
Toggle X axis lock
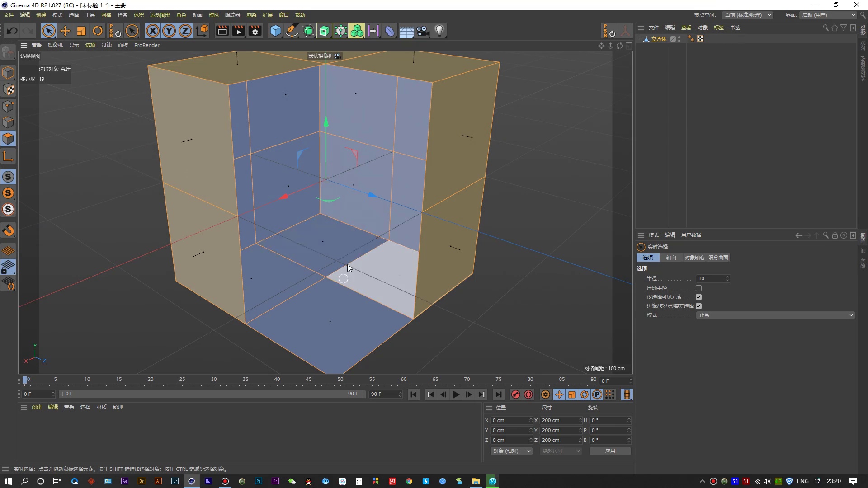click(x=153, y=31)
